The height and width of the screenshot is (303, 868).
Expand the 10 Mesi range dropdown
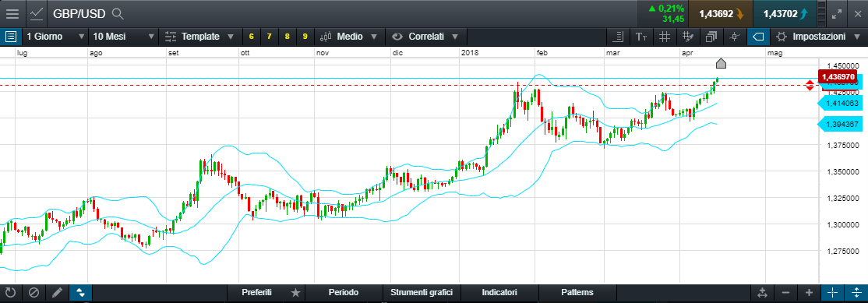click(123, 37)
